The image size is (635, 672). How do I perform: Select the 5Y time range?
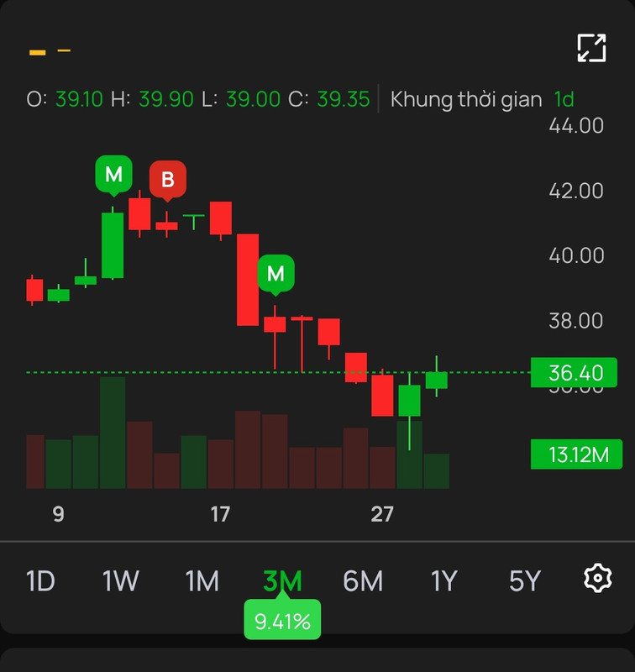524,581
